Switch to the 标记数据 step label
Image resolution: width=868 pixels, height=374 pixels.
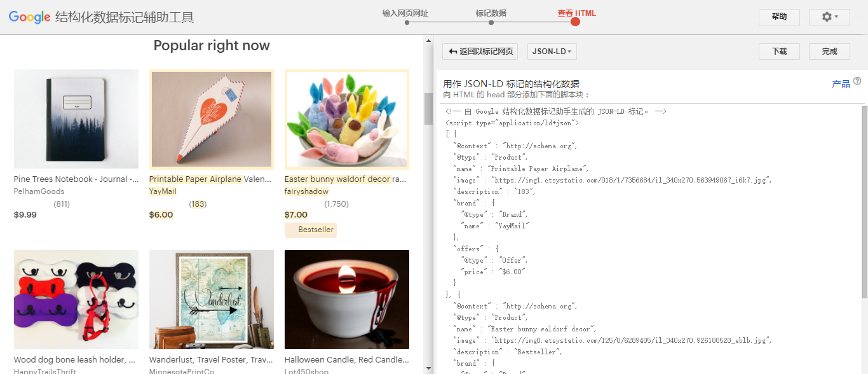pos(491,13)
